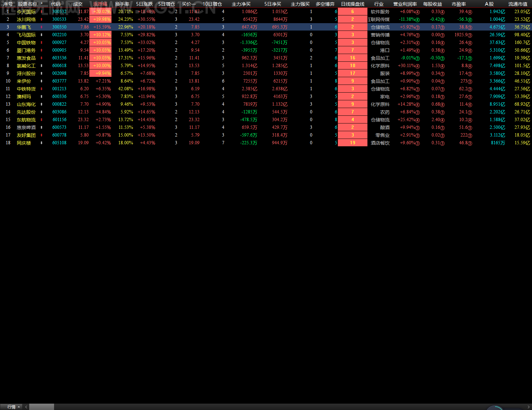Click the 5日净买 column header

point(273,4)
